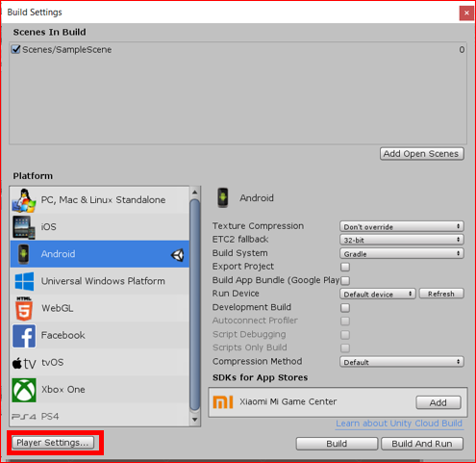Open the Run Device Default device dropdown
Image resolution: width=476 pixels, height=463 pixels.
378,294
